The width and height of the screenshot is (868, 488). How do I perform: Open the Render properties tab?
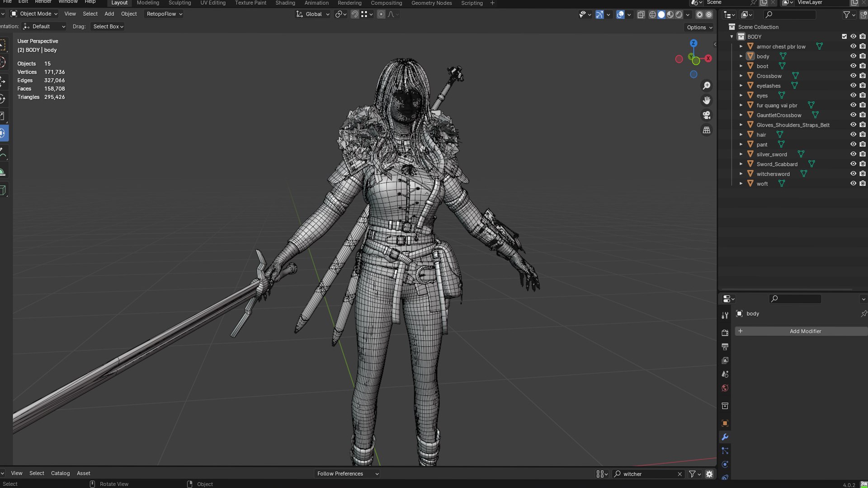[x=725, y=333]
